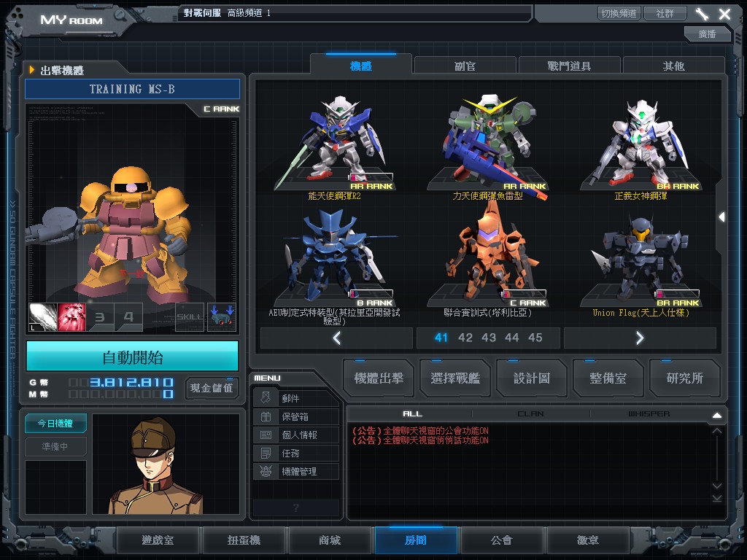Select the red second weapon skill icon
This screenshot has width=747, height=560.
[71, 317]
